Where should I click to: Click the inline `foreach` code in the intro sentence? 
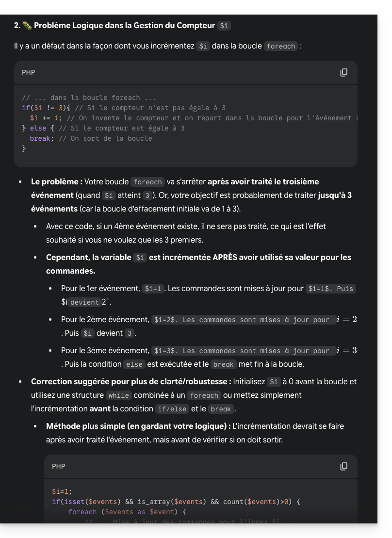click(280, 46)
